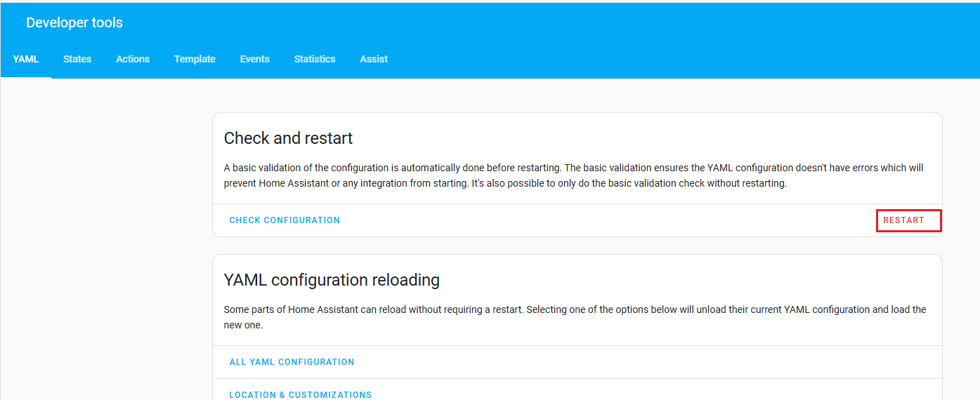Open the States tab

(x=77, y=59)
